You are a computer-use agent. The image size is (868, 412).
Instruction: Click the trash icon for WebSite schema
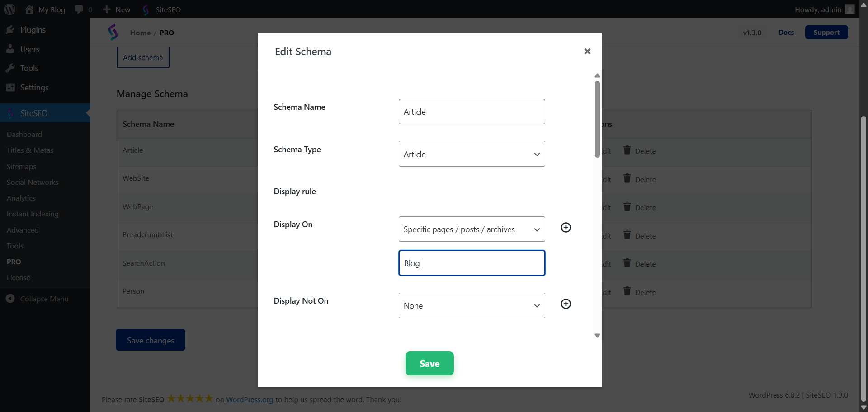click(x=627, y=178)
